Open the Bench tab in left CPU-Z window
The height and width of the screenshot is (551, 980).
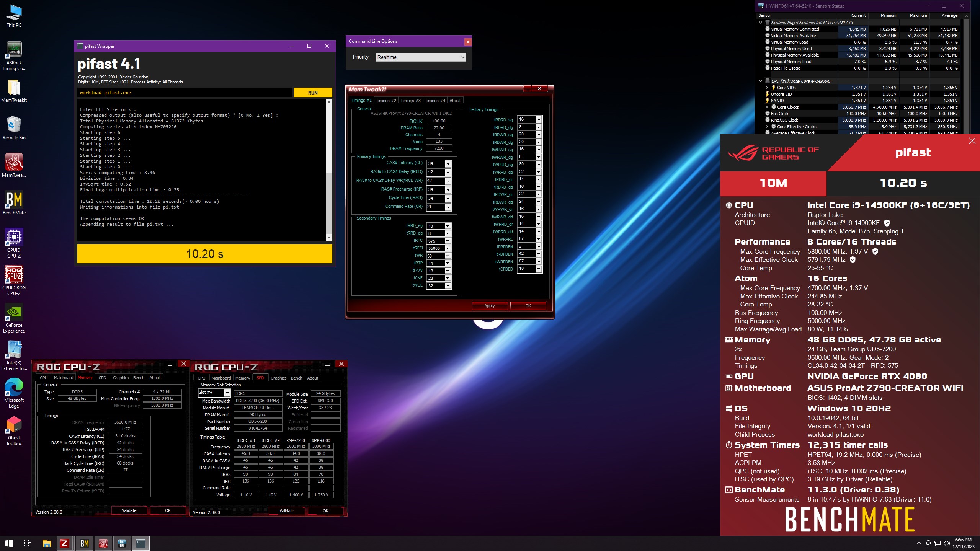[x=139, y=378]
